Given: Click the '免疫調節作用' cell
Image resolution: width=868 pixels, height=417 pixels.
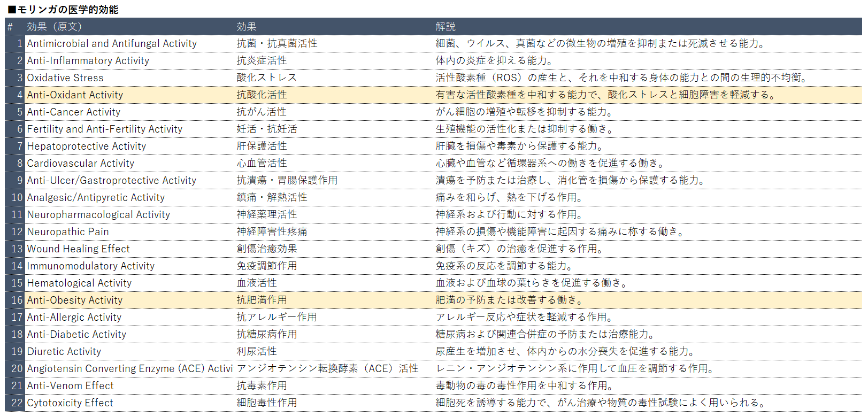Looking at the screenshot, I should tap(334, 266).
